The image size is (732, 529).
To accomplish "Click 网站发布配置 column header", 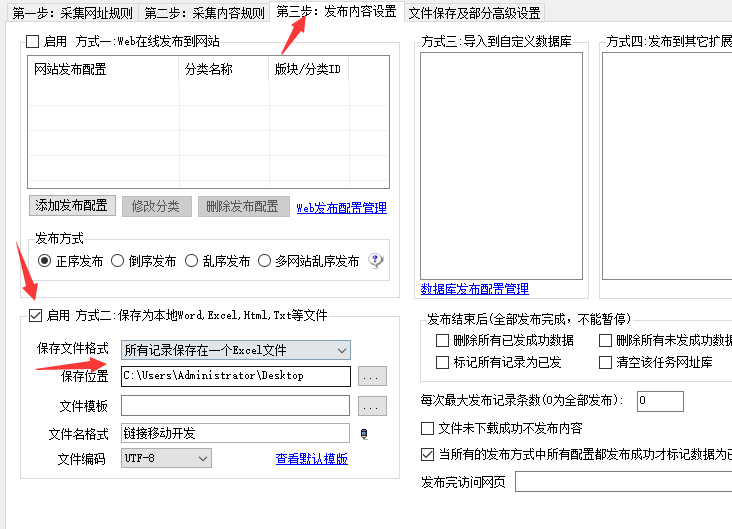I will (x=103, y=70).
